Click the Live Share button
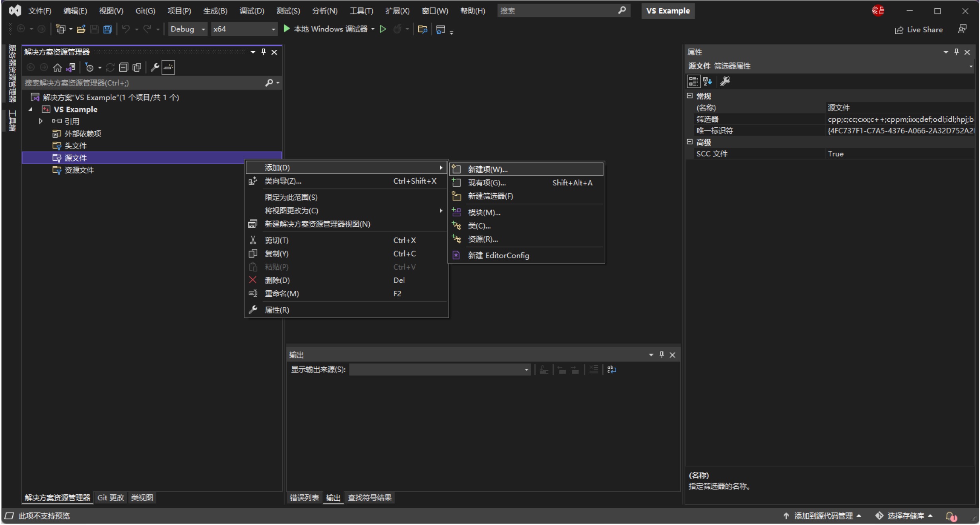980x525 pixels. coord(918,30)
